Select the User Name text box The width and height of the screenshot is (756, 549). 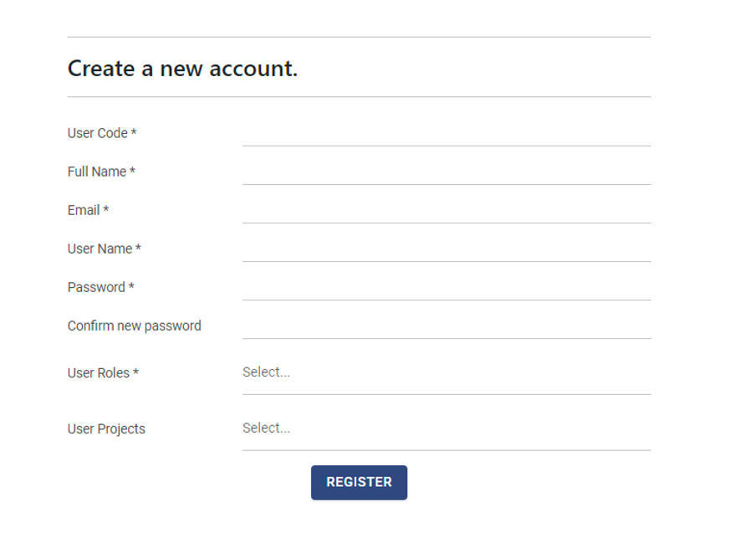(x=446, y=249)
